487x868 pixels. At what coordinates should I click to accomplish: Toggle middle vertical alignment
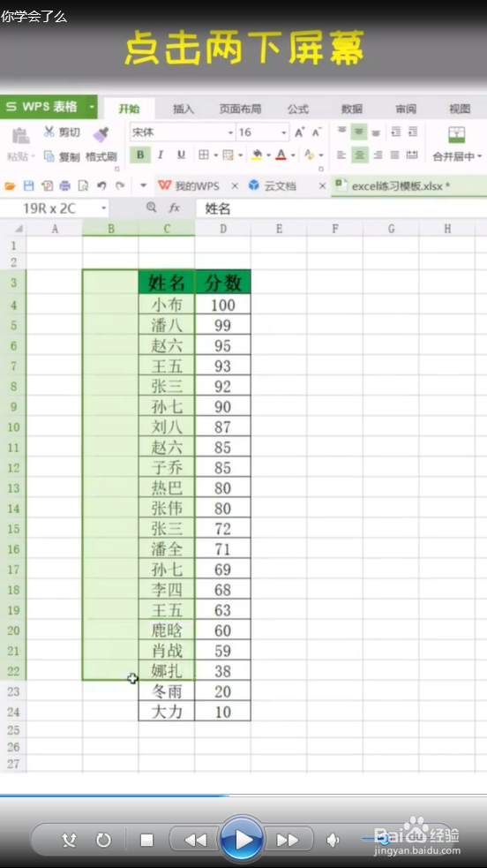pyautogui.click(x=360, y=132)
